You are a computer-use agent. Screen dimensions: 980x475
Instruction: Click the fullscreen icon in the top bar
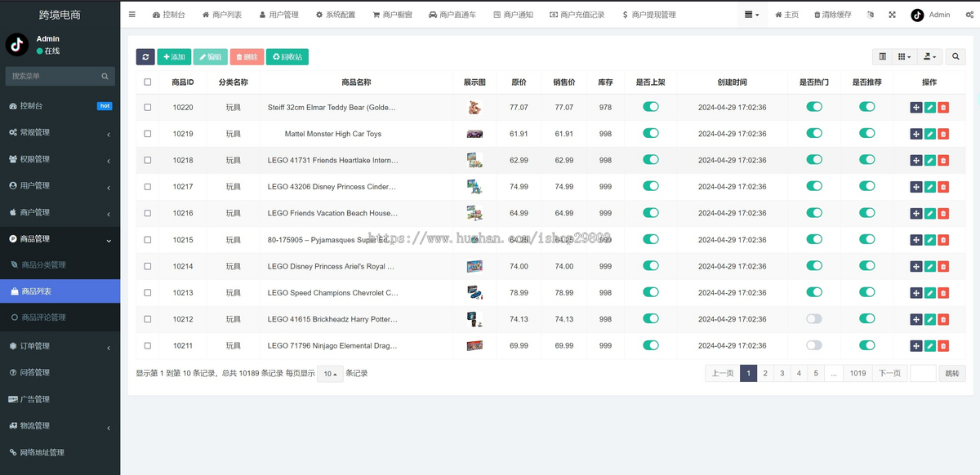[x=892, y=14]
